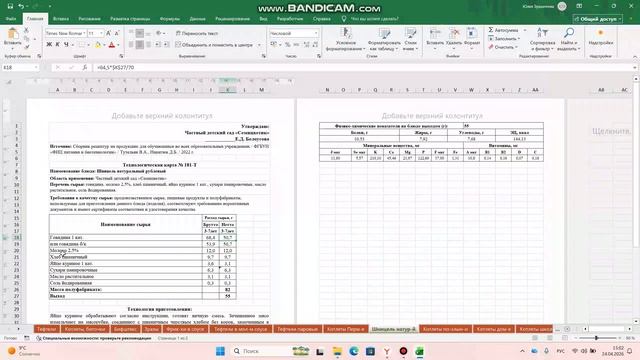Click the Format Painter brush icon

(x=27, y=47)
